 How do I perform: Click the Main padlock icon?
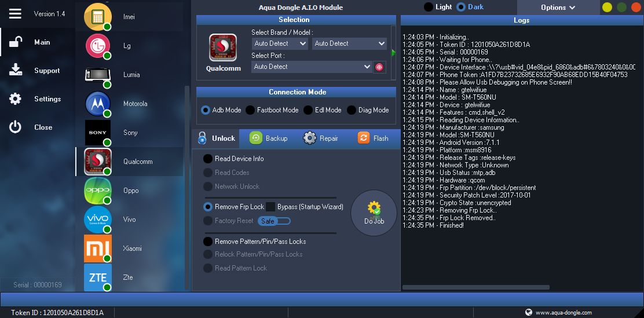pyautogui.click(x=15, y=42)
